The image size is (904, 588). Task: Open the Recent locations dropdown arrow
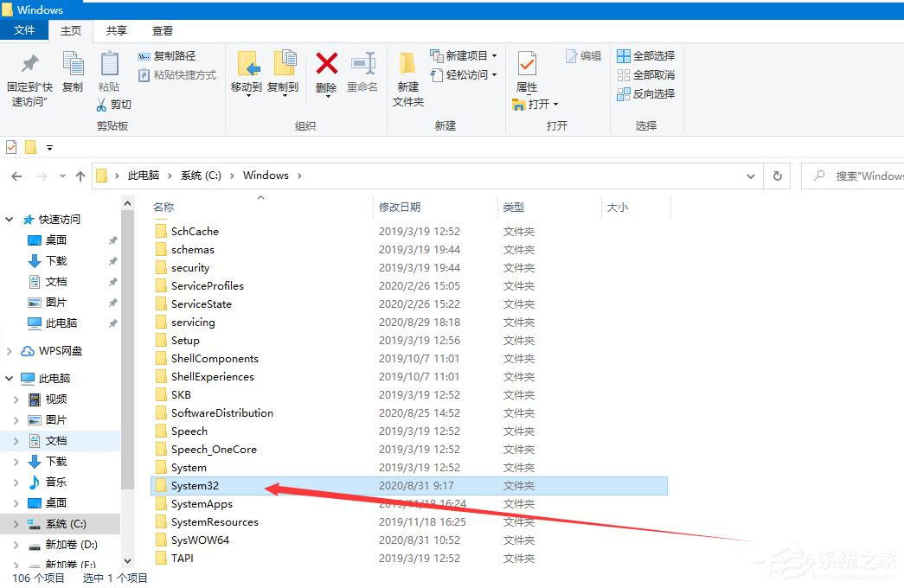tap(62, 176)
